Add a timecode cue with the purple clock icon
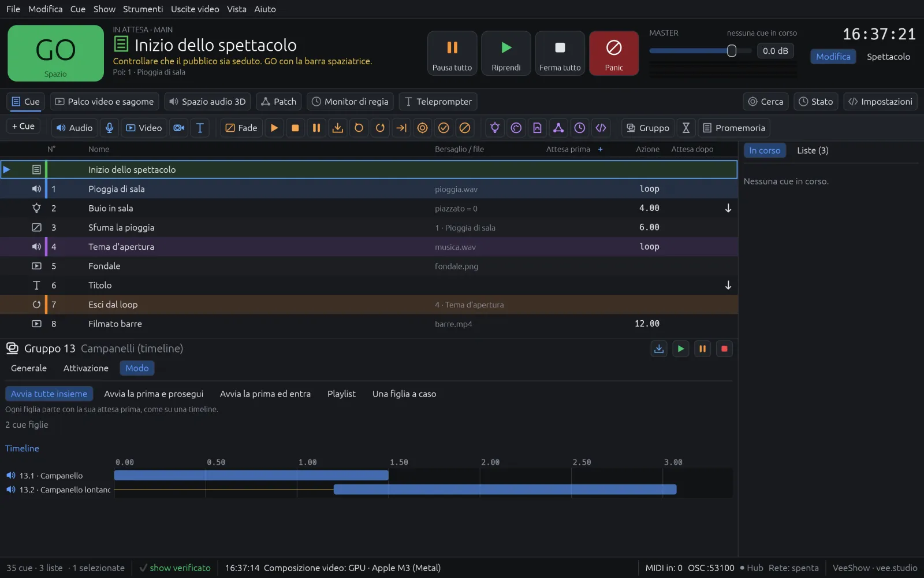Viewport: 924px width, 578px height. pos(580,128)
